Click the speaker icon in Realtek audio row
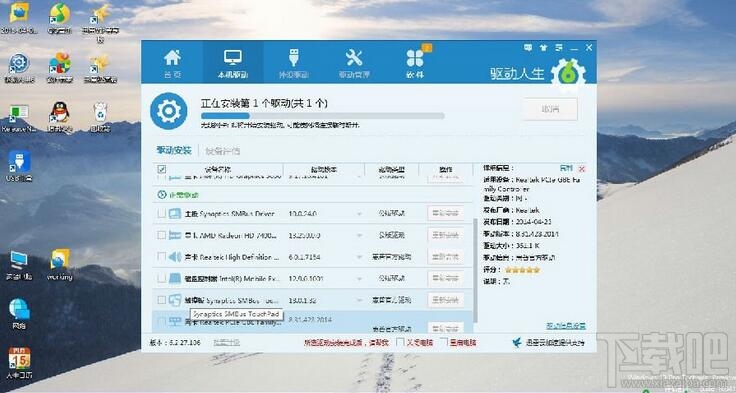This screenshot has width=736, height=393. (175, 256)
